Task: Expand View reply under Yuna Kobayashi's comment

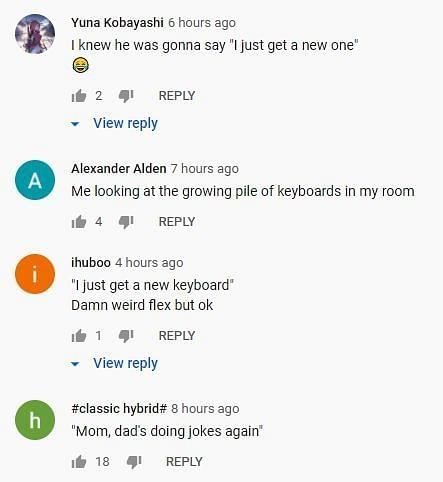Action: point(114,123)
